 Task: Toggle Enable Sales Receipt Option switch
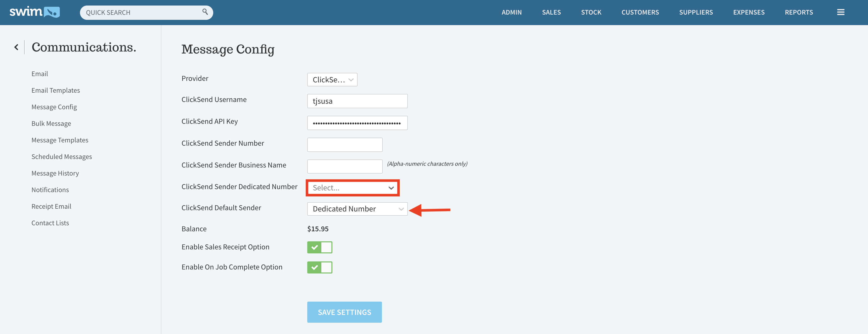pyautogui.click(x=319, y=247)
